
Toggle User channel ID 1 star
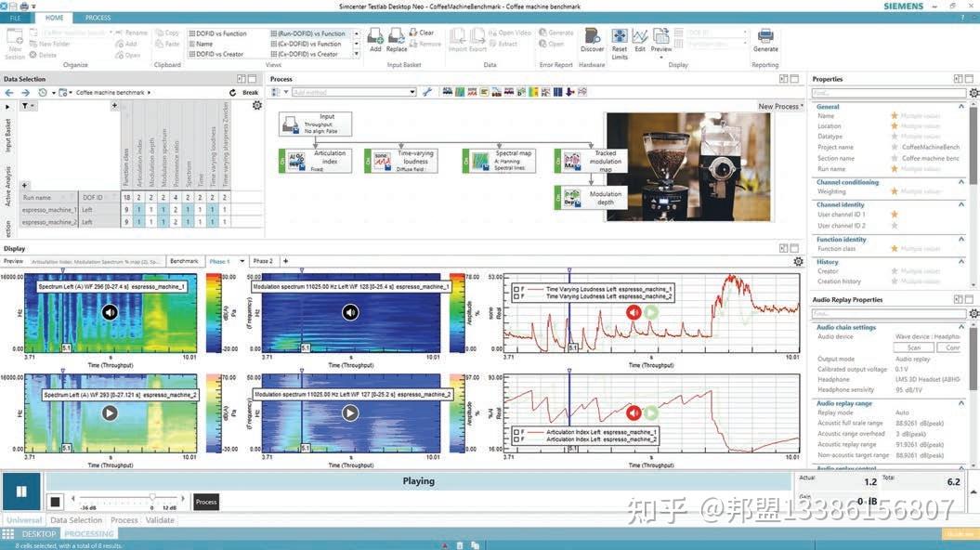point(895,215)
